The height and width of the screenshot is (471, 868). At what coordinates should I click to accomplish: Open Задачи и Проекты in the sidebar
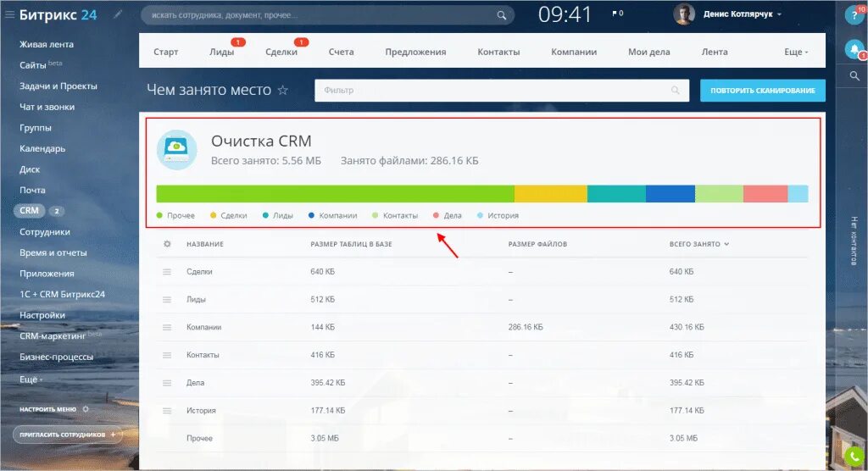coord(58,86)
